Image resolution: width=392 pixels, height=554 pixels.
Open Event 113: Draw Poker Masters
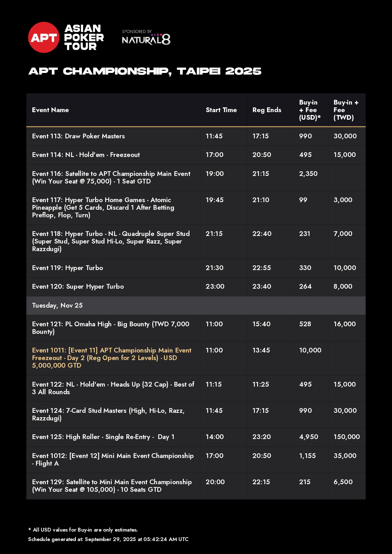78,136
